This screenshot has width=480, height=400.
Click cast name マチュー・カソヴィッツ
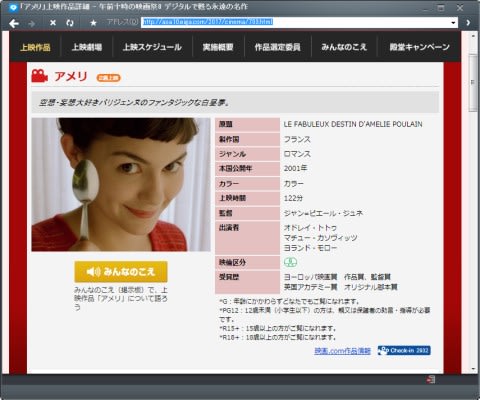coord(320,238)
